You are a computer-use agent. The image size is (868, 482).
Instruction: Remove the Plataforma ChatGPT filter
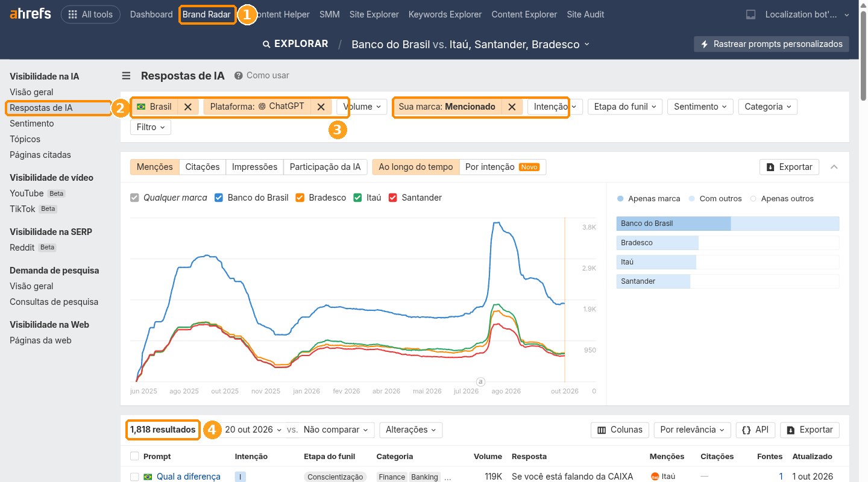tap(321, 107)
